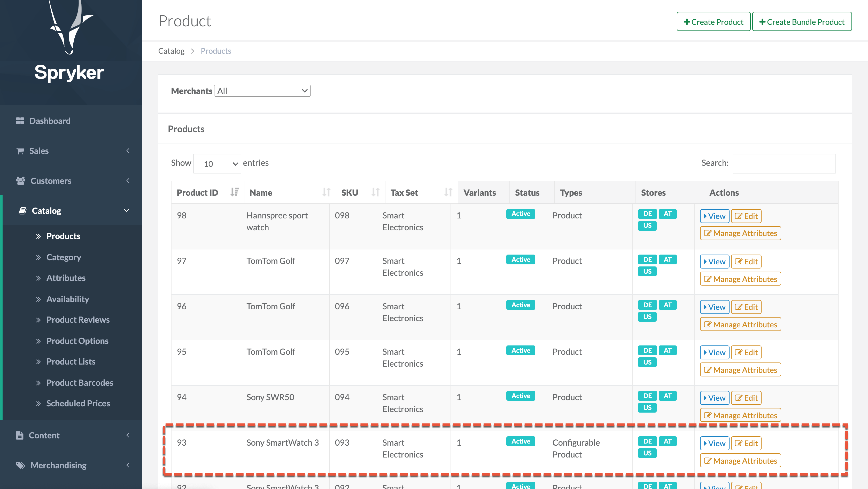Viewport: 868px width, 489px height.
Task: Click the Content document icon
Action: pos(20,435)
